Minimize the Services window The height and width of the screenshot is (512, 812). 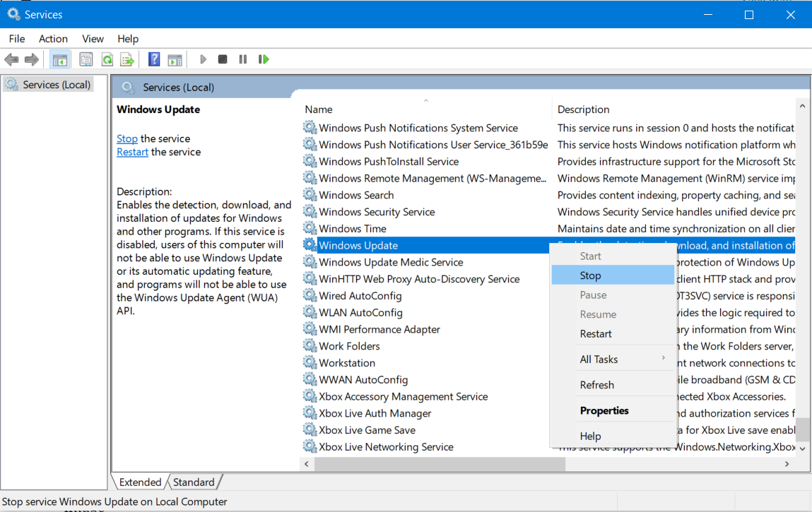click(x=708, y=15)
